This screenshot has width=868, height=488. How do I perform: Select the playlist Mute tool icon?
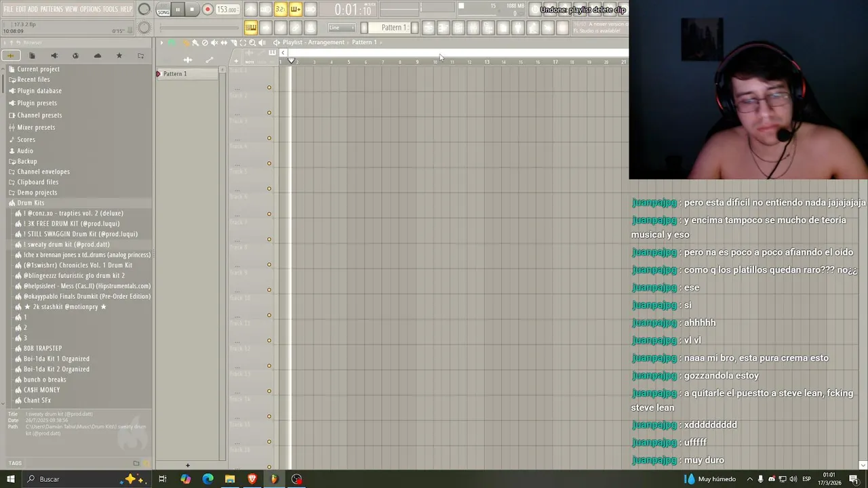tap(214, 43)
